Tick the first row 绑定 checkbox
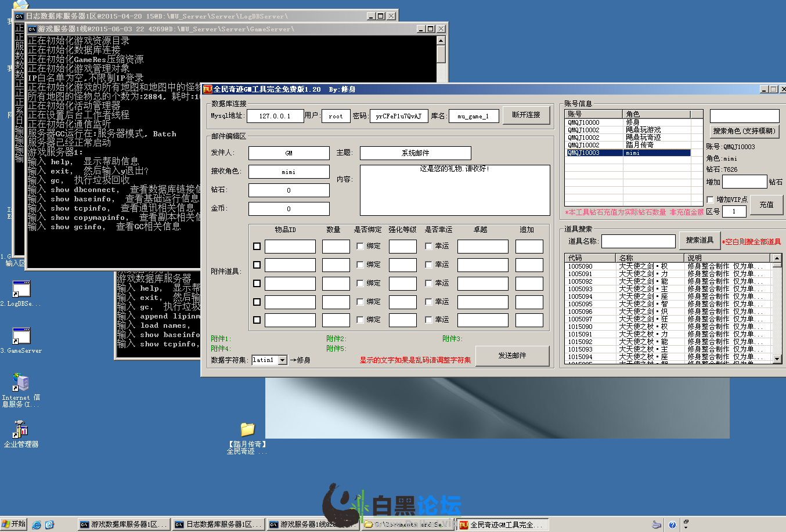 click(360, 246)
